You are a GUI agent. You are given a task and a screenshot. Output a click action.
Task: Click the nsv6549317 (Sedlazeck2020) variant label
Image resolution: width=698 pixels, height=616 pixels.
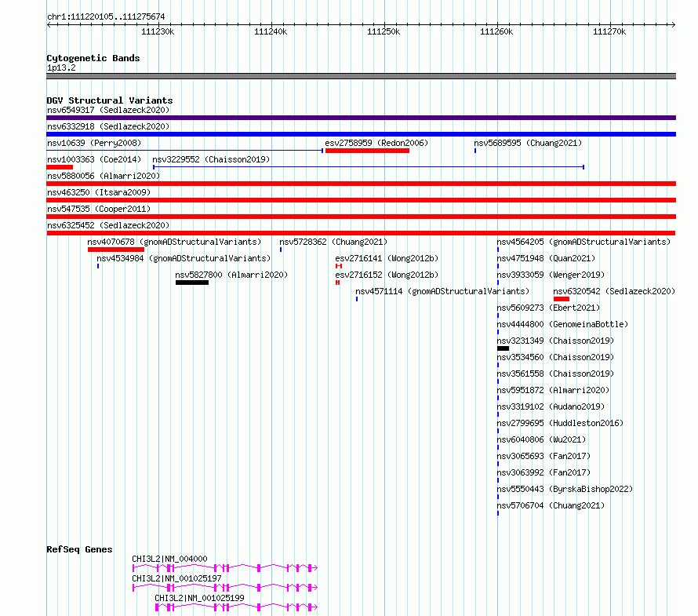pos(108,110)
